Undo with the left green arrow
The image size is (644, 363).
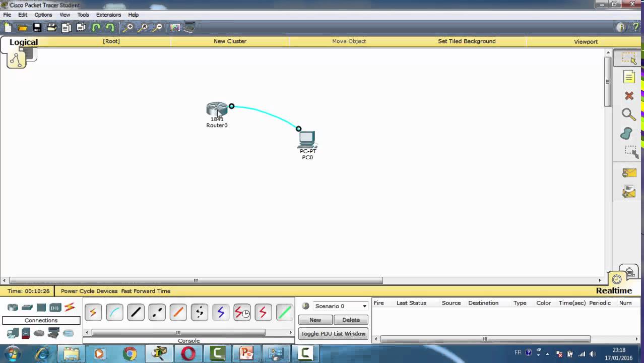[x=96, y=28]
